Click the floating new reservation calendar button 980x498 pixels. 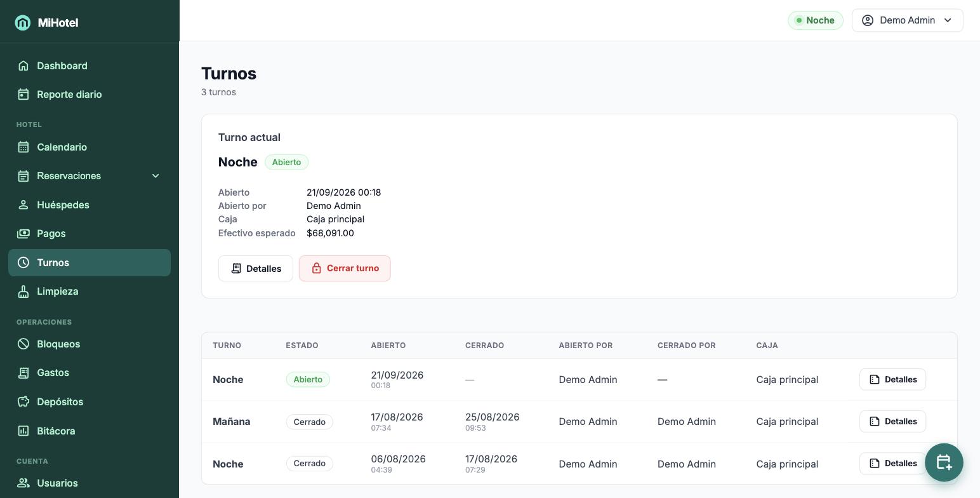[x=944, y=462]
